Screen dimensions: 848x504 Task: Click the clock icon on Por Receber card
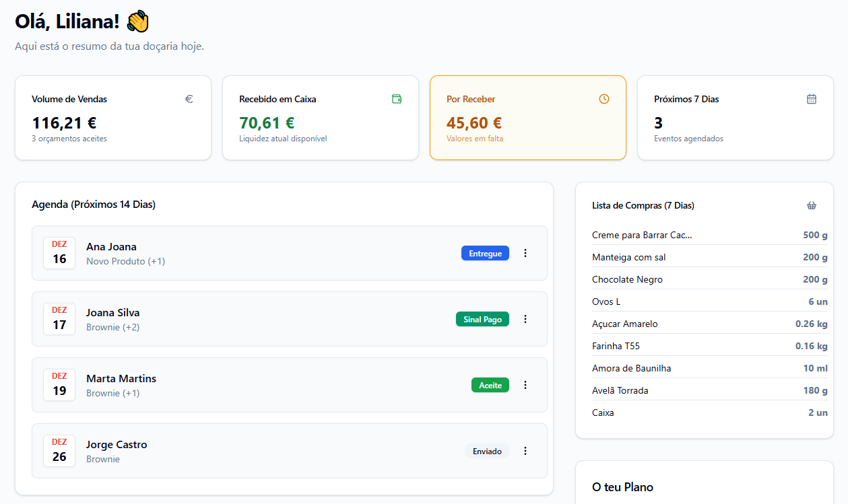pyautogui.click(x=604, y=98)
